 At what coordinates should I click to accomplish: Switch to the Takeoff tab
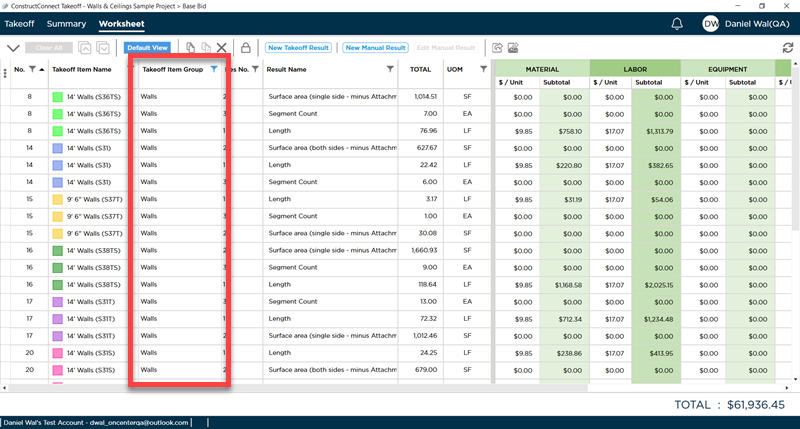pyautogui.click(x=19, y=24)
